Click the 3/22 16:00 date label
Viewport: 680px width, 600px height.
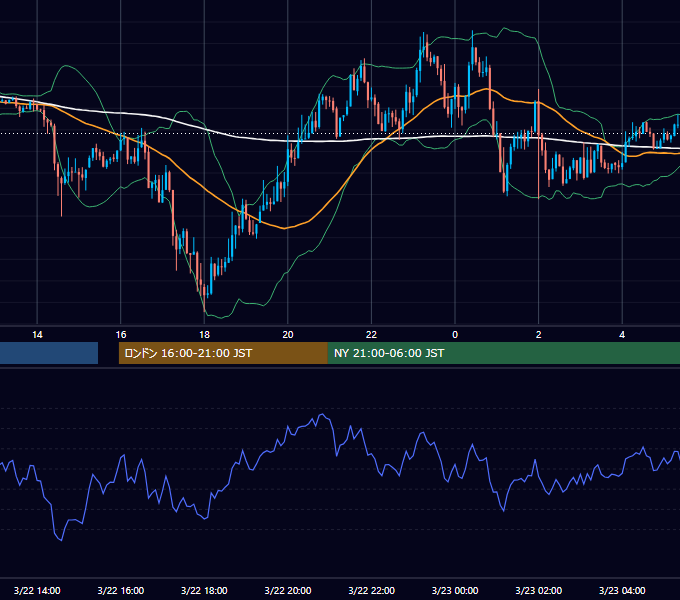121,590
